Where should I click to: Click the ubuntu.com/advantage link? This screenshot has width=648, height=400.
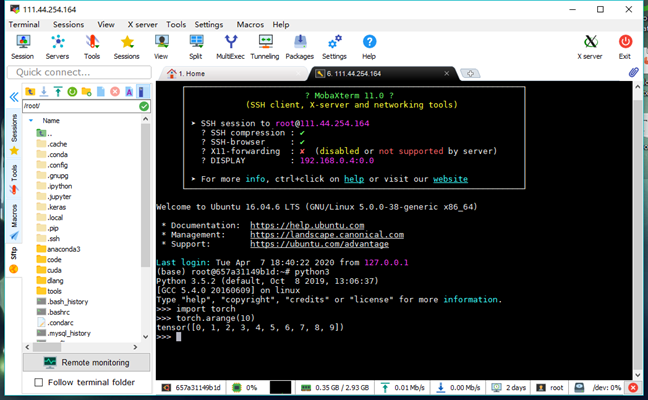(x=319, y=244)
